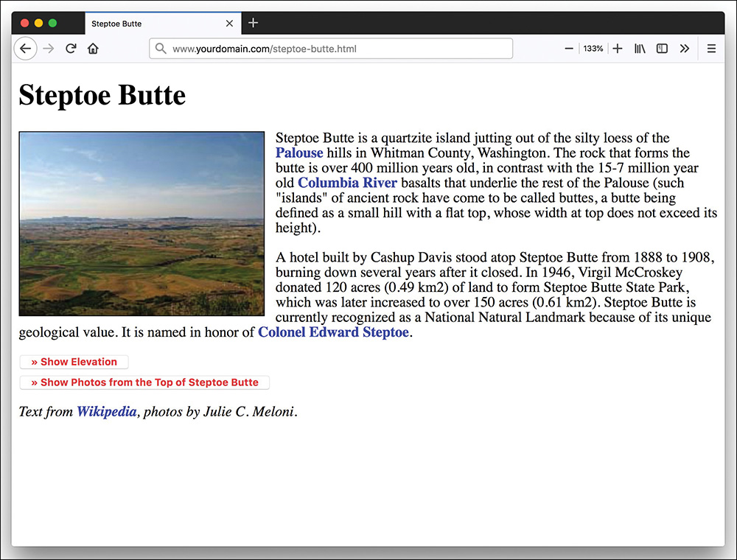Image resolution: width=737 pixels, height=560 pixels.
Task: Navigate forward using the forward arrow
Action: tap(49, 48)
